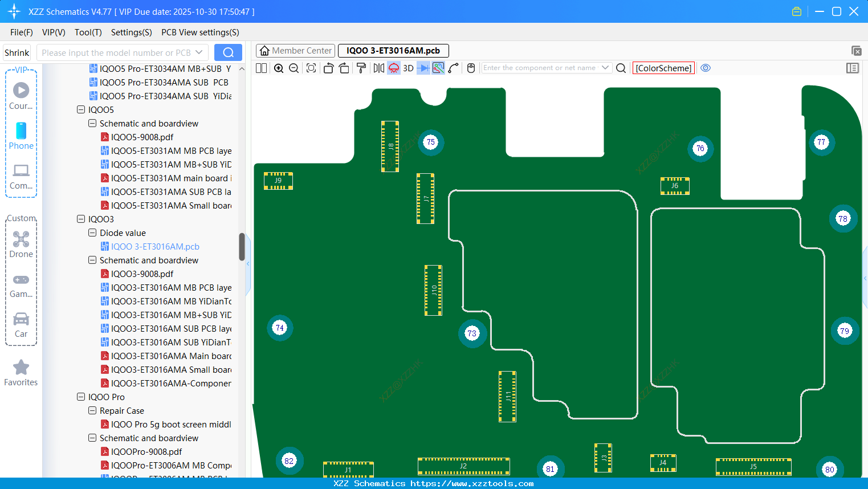Toggle the net trace display
The height and width of the screenshot is (489, 868).
point(438,68)
